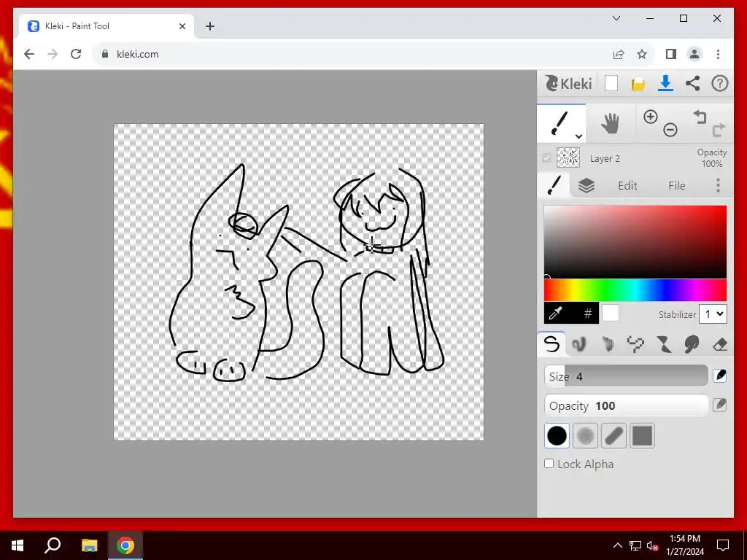Zoom in with the plus icon
Screen dimensions: 747x560
coord(650,117)
